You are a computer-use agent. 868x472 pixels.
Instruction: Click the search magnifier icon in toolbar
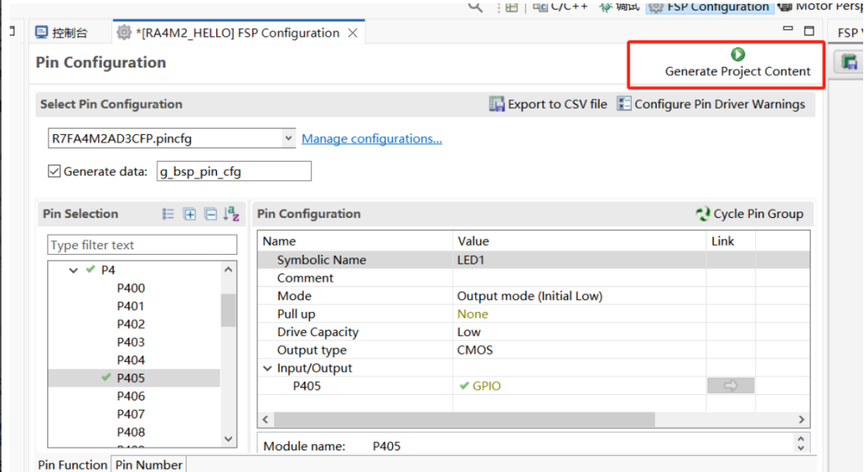click(476, 6)
